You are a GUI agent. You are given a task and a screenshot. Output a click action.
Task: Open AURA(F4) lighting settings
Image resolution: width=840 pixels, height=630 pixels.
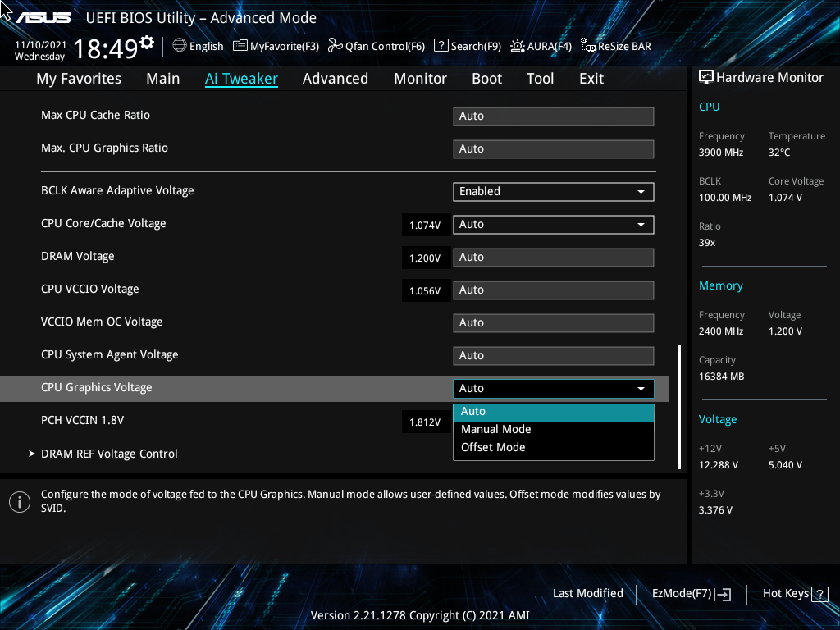click(x=541, y=46)
